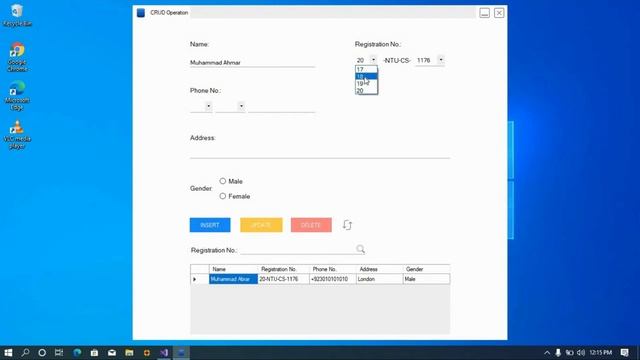Open the 1176 roll number dropdown
Screen dimensions: 640x360
(x=441, y=60)
